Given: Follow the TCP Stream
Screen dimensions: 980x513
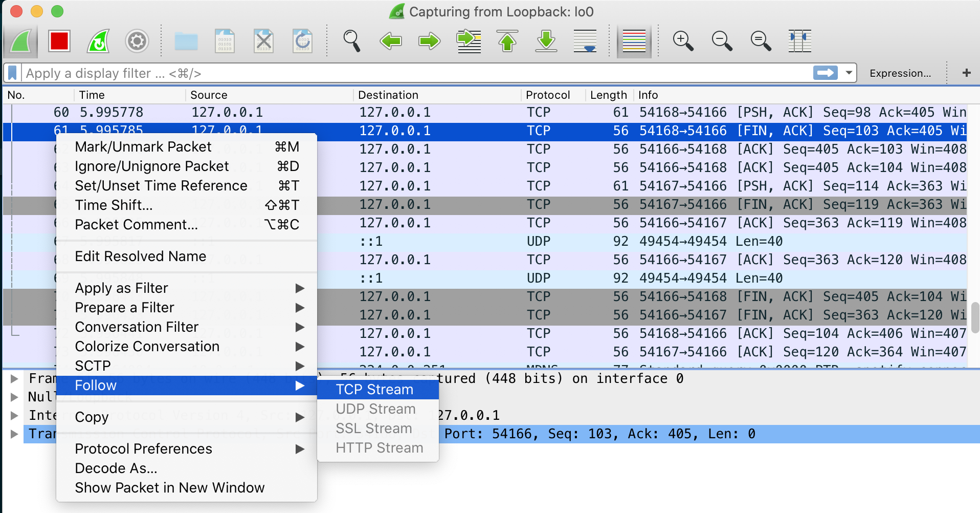Looking at the screenshot, I should tap(378, 390).
